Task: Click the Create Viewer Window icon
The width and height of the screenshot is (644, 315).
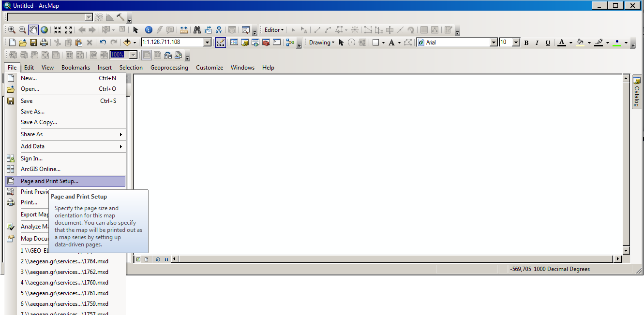Action: (x=246, y=30)
